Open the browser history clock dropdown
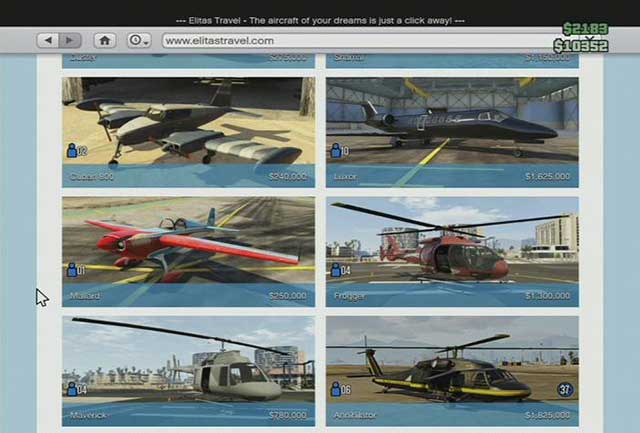The height and width of the screenshot is (433, 640). tap(138, 40)
